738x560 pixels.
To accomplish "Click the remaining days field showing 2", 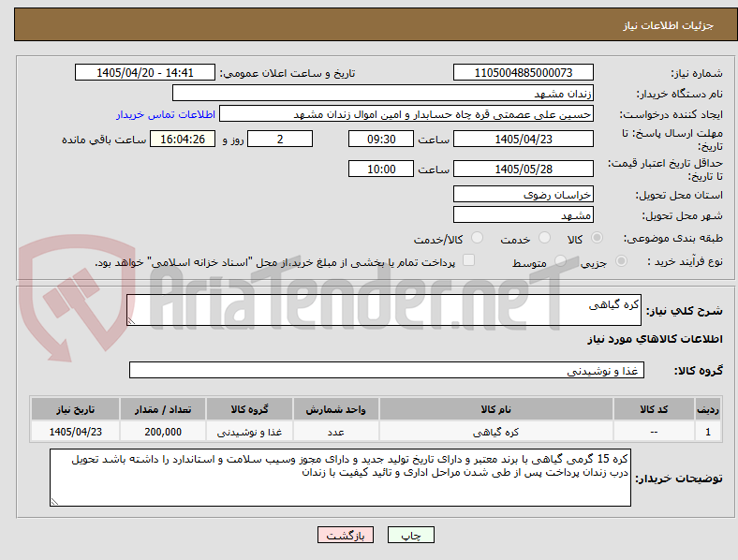I will pyautogui.click(x=280, y=139).
